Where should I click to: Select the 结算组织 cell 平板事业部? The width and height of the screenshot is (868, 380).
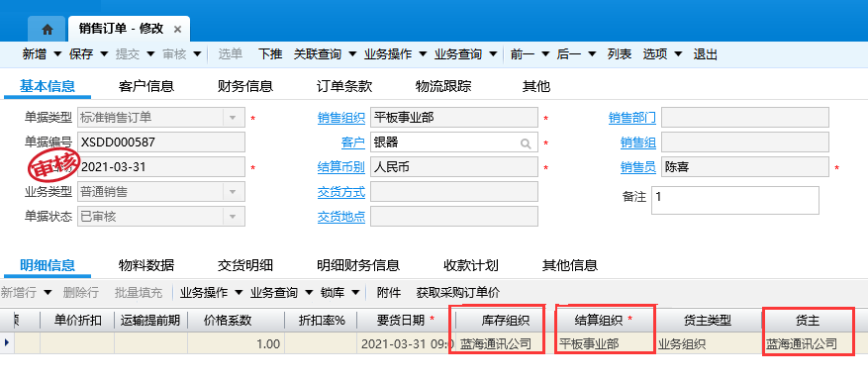point(605,343)
